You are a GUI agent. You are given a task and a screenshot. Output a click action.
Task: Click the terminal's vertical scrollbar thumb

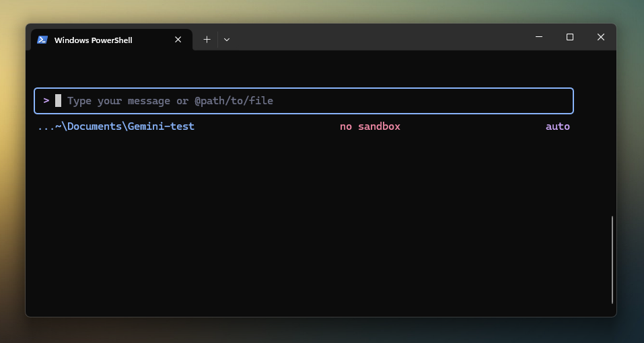(x=612, y=259)
